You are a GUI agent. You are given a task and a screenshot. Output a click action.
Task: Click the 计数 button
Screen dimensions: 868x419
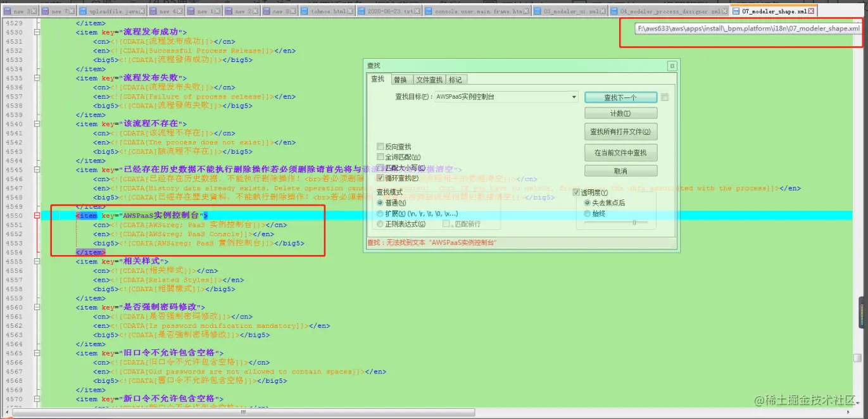[620, 113]
